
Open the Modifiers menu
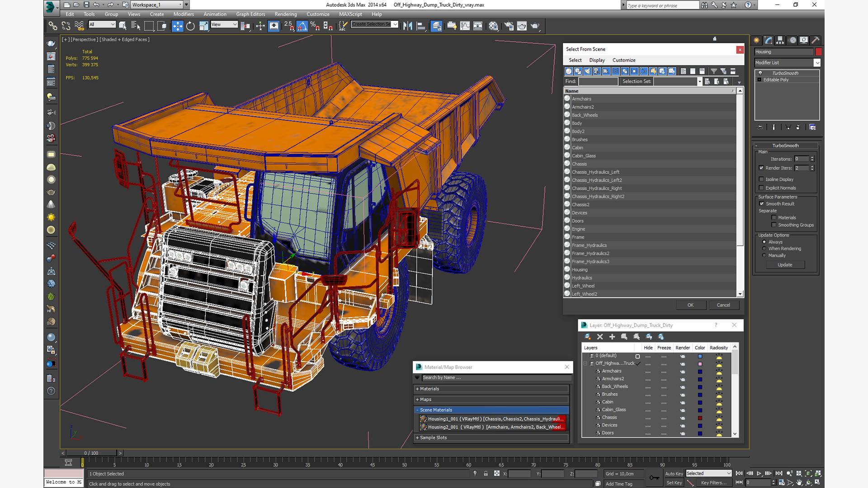[184, 14]
